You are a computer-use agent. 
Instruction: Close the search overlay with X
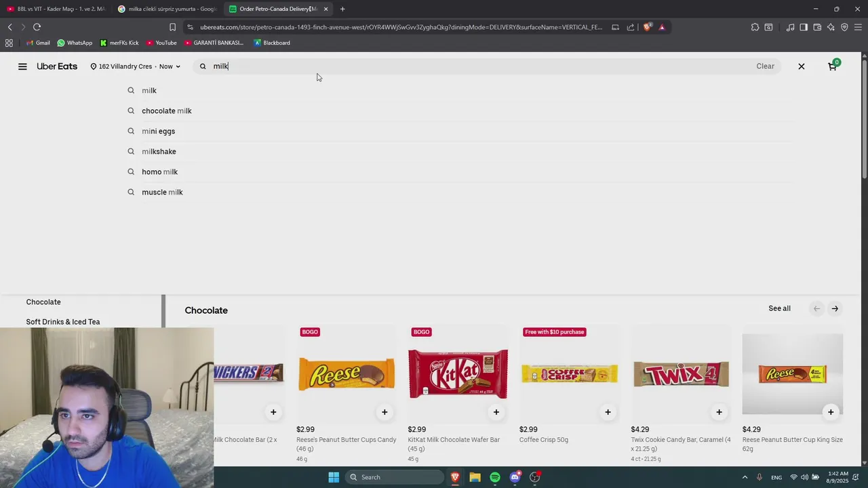802,66
